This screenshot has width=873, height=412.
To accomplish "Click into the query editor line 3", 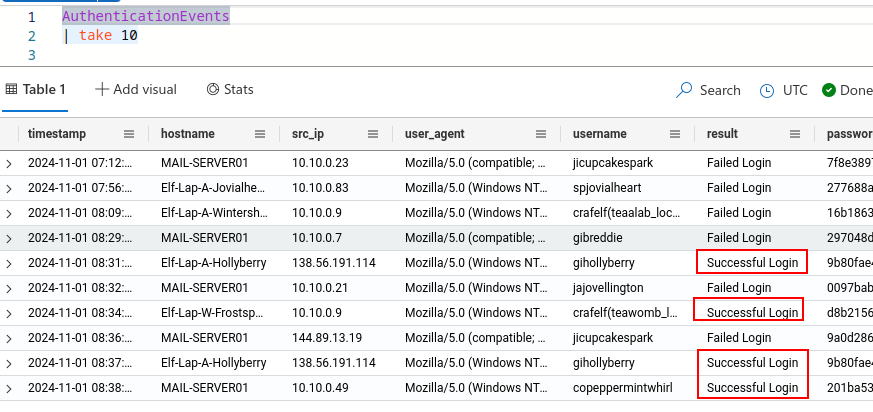I will click(x=300, y=54).
